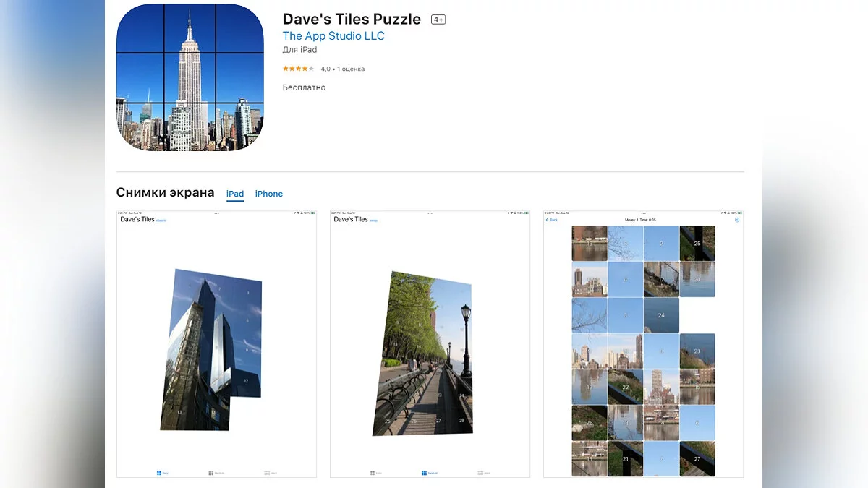Click the tile numbered 25 in puzzle
868x488 pixels.
click(697, 244)
